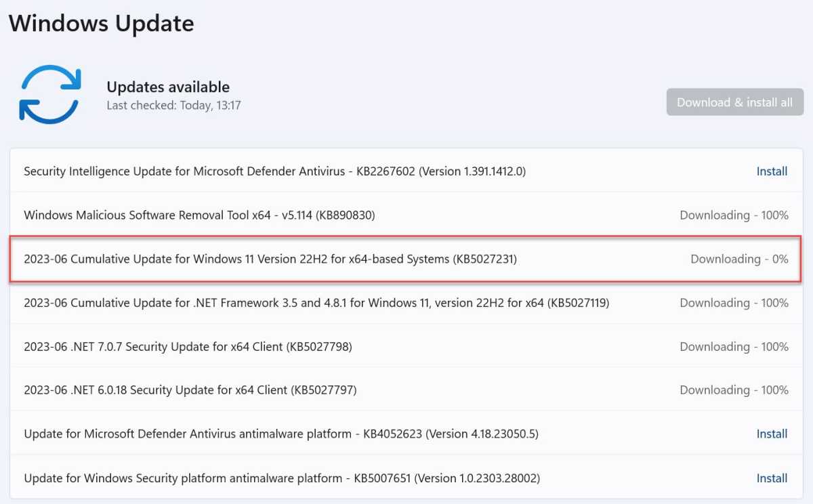This screenshot has width=813, height=504.
Task: Select the Windows Security platform KB5007651 row text
Action: [282, 478]
